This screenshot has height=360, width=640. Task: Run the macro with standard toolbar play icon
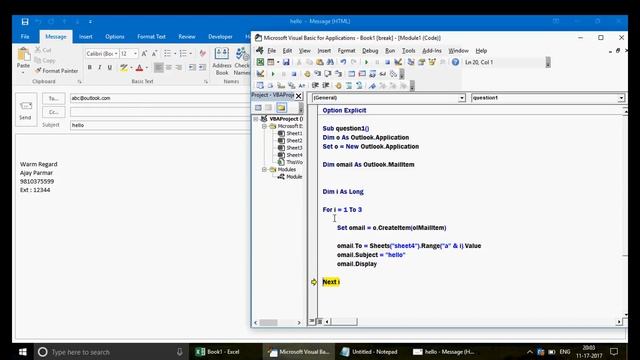(366, 62)
